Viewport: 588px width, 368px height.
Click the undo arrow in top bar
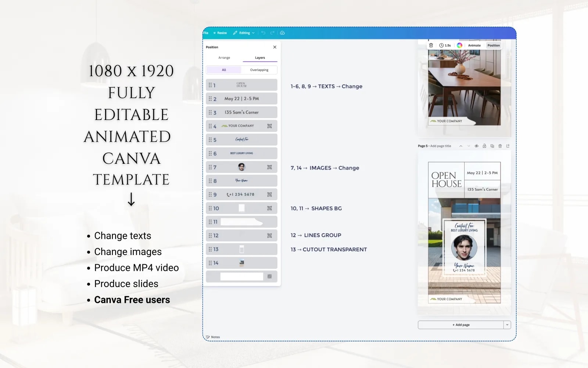point(263,33)
